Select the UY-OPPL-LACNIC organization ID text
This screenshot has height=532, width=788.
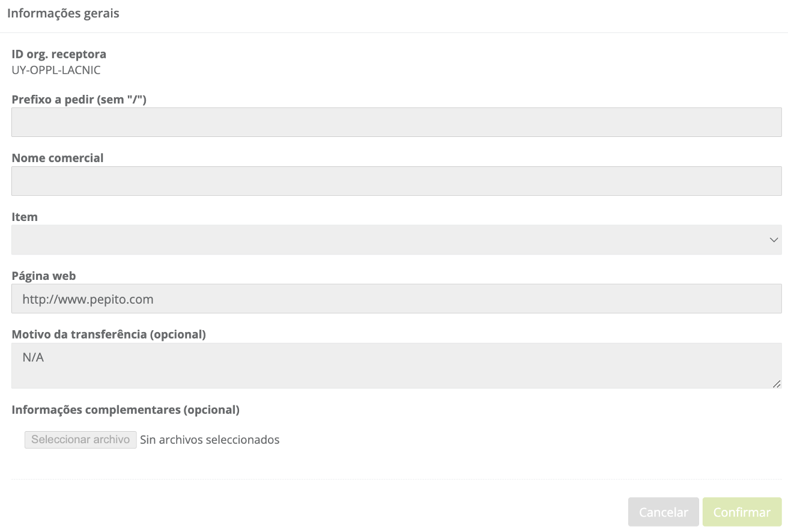(56, 70)
